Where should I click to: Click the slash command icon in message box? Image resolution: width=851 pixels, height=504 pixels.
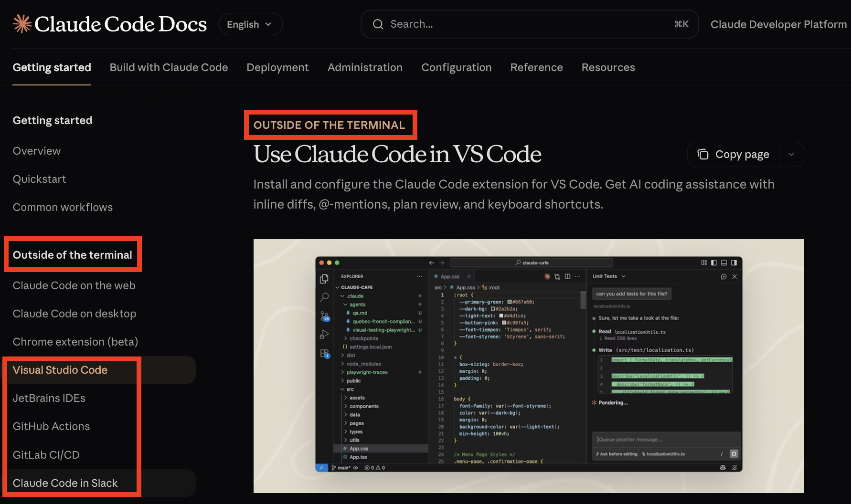click(x=722, y=454)
